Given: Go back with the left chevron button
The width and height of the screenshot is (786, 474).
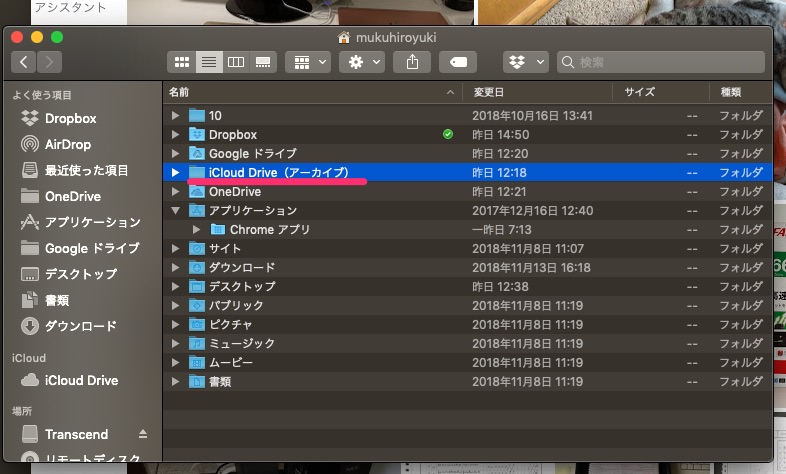Looking at the screenshot, I should click(x=24, y=62).
